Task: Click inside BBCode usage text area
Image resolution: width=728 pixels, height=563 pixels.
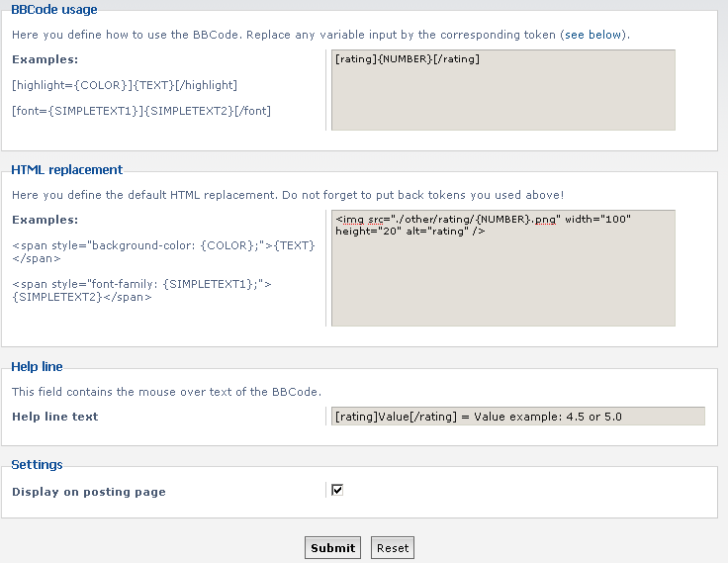Action: (503, 90)
